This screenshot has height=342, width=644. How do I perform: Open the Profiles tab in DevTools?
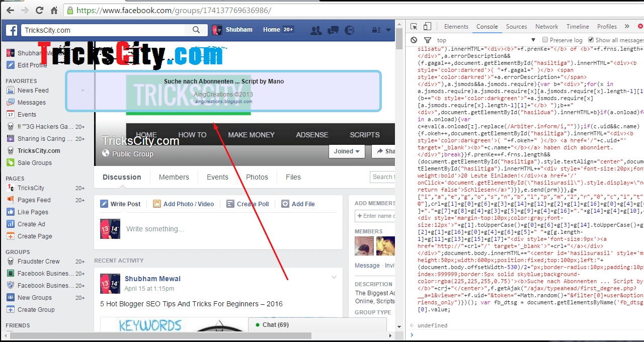(x=607, y=27)
